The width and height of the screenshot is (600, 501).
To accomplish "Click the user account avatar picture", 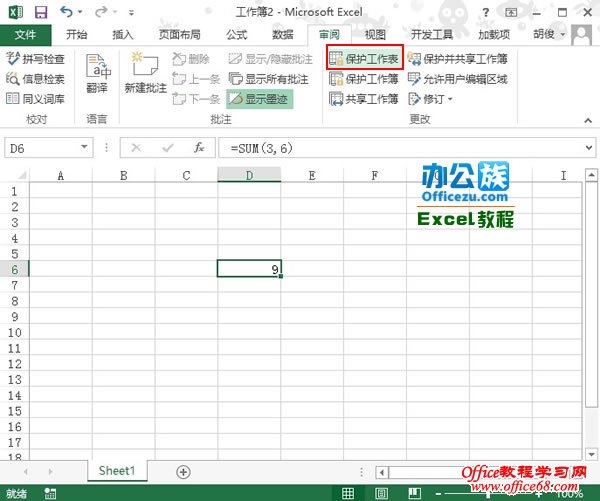I will pyautogui.click(x=581, y=35).
